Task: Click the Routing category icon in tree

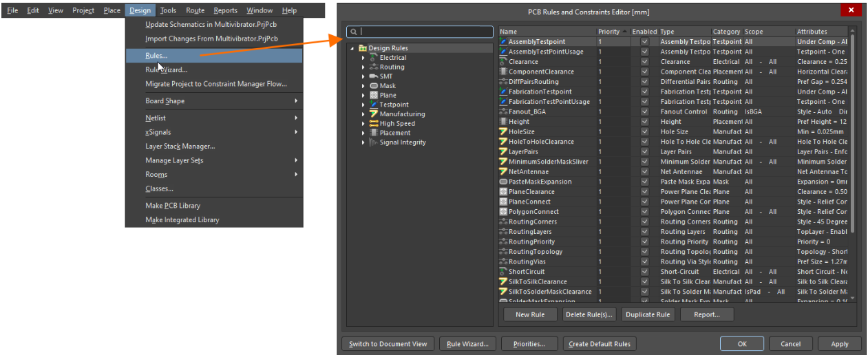Action: click(374, 67)
